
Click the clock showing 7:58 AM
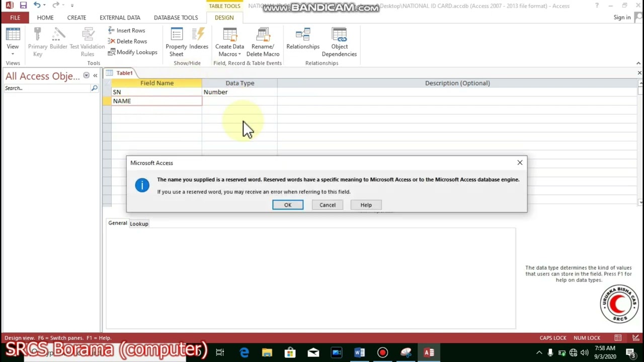[605, 348]
